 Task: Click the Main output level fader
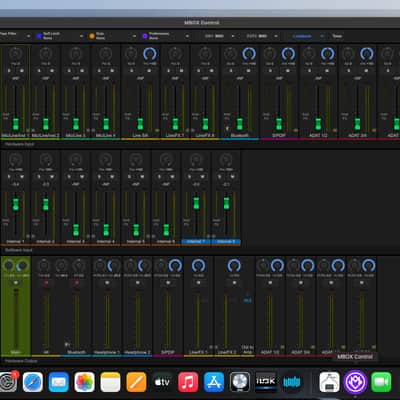click(16, 318)
